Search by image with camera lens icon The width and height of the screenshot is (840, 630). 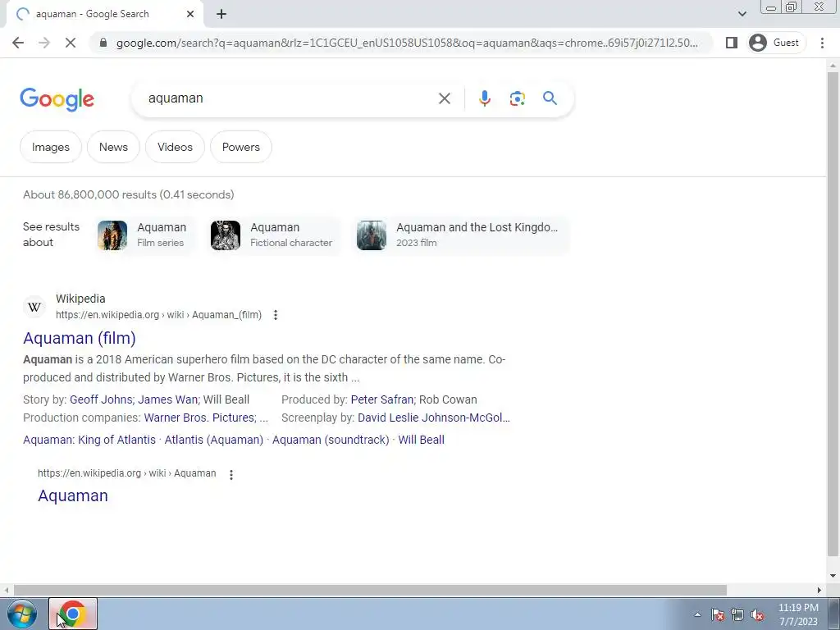[x=517, y=98]
